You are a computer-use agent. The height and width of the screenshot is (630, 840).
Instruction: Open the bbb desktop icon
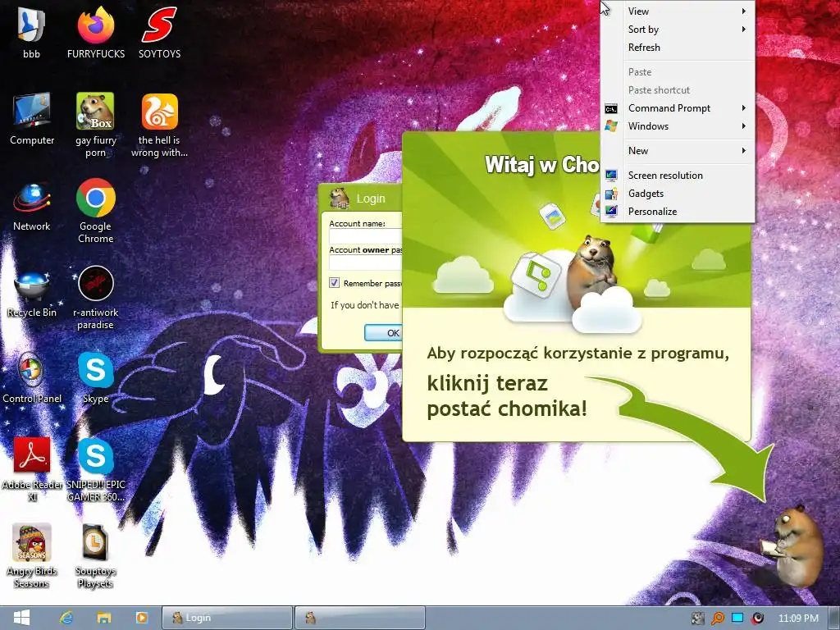[x=31, y=32]
